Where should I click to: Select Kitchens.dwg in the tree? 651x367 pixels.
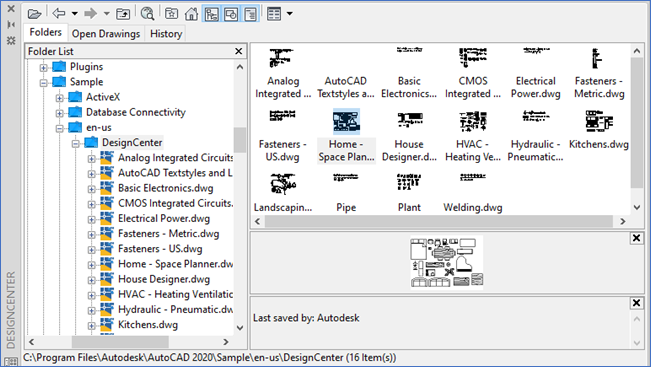(x=148, y=325)
